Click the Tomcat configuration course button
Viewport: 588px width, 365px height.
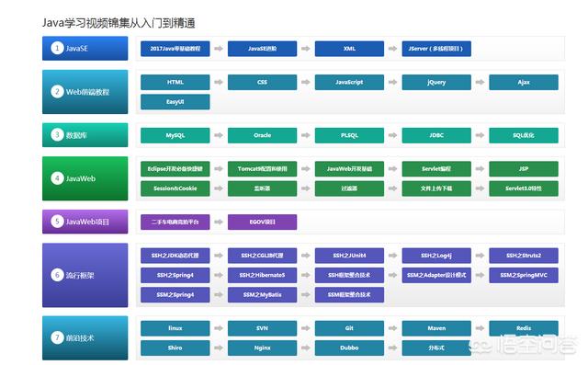coord(262,169)
